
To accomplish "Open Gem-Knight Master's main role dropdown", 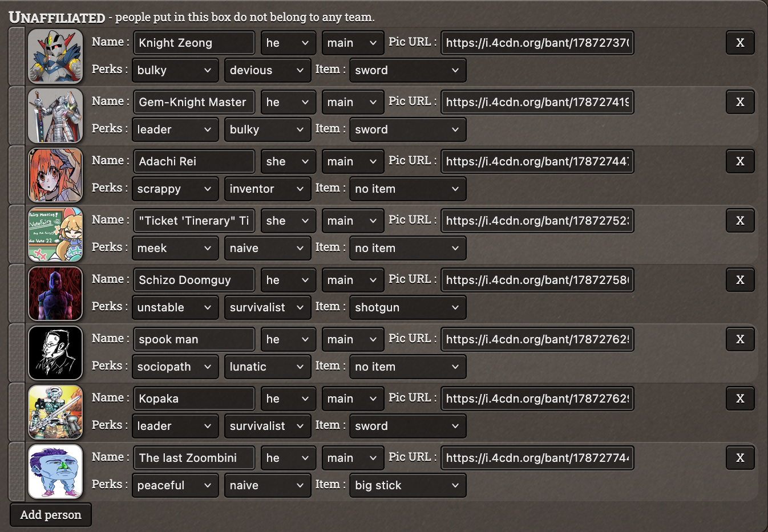I will click(353, 102).
